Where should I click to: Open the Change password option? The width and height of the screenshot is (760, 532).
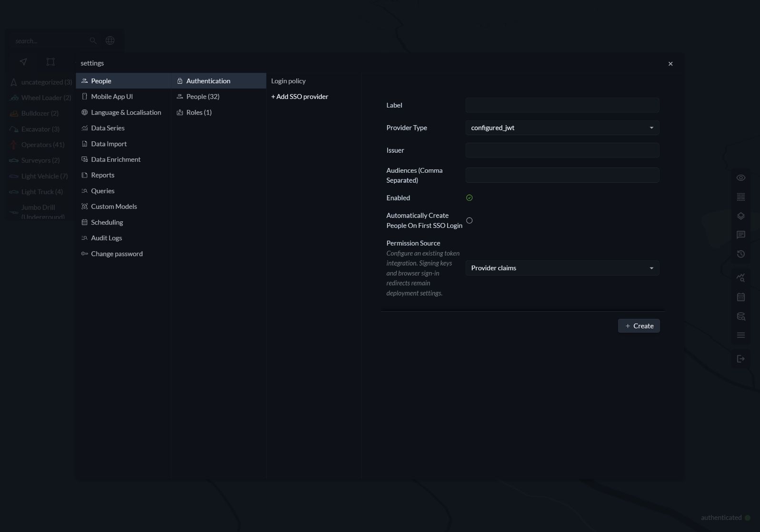[123, 254]
